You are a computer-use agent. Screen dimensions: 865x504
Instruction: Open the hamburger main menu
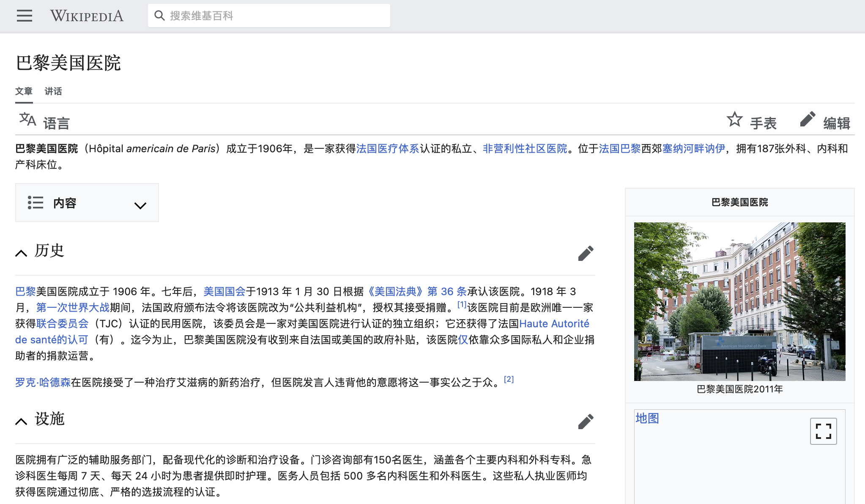[x=25, y=16]
